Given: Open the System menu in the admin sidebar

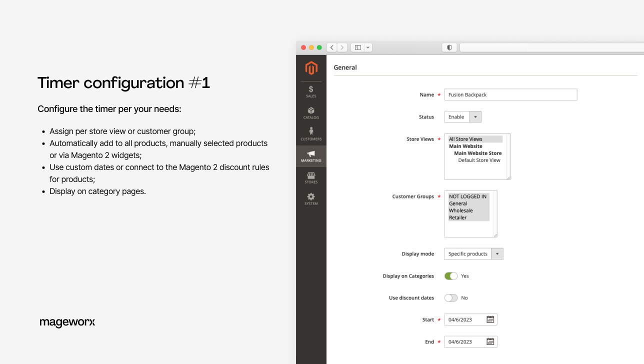Looking at the screenshot, I should point(311,197).
